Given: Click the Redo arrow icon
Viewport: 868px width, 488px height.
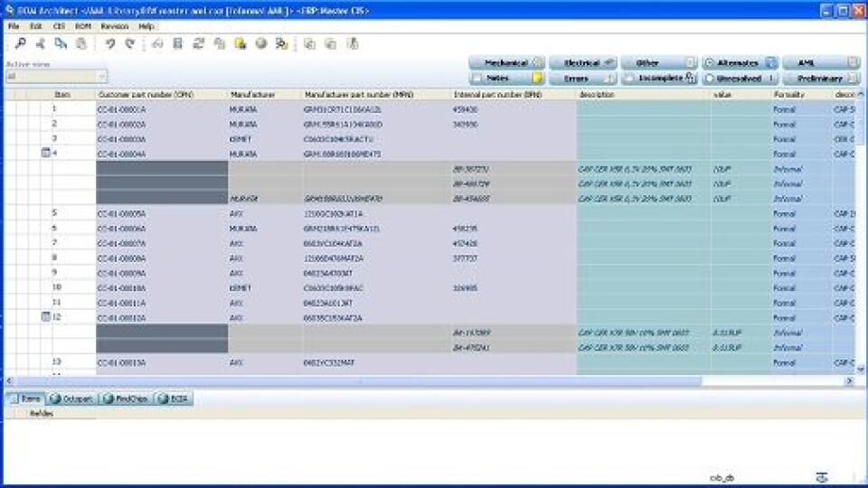Looking at the screenshot, I should (130, 43).
